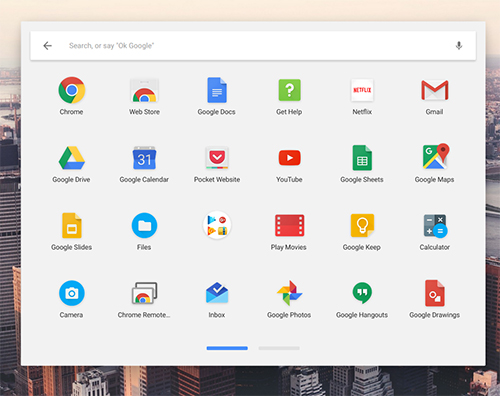Viewport: 500px width, 396px height.
Task: Open the Files app
Action: (144, 226)
